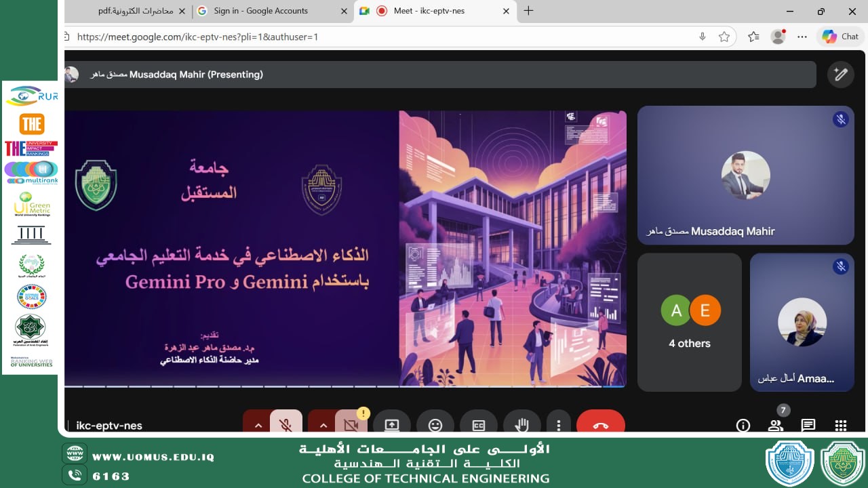Turn on captions with the CC icon
The image size is (868, 488).
coord(479,425)
